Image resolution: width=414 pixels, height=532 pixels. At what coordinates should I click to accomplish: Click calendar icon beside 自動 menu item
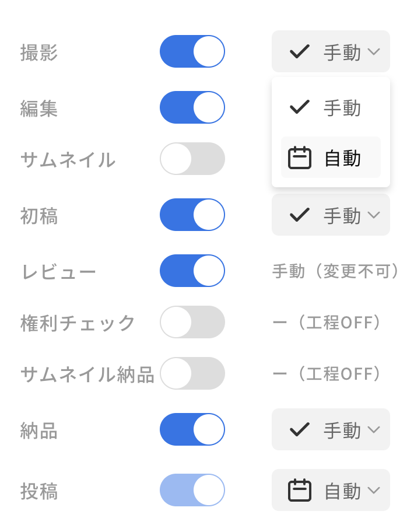[300, 158]
